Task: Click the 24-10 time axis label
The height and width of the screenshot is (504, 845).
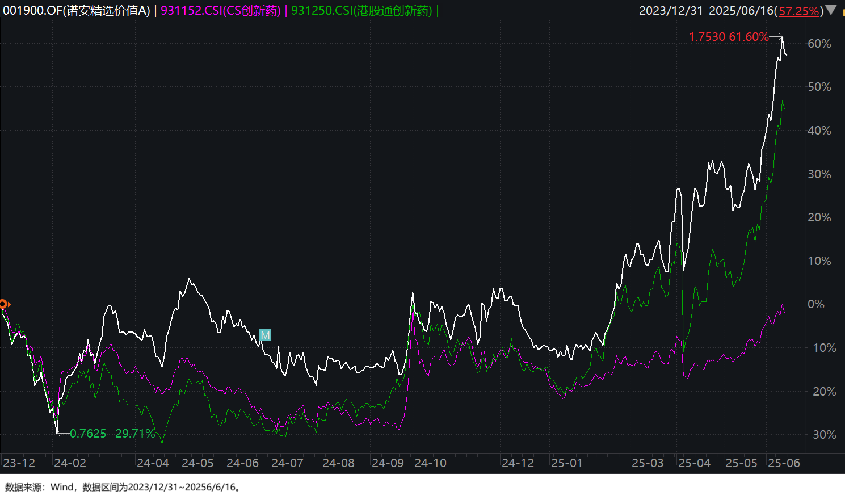Action: click(430, 463)
